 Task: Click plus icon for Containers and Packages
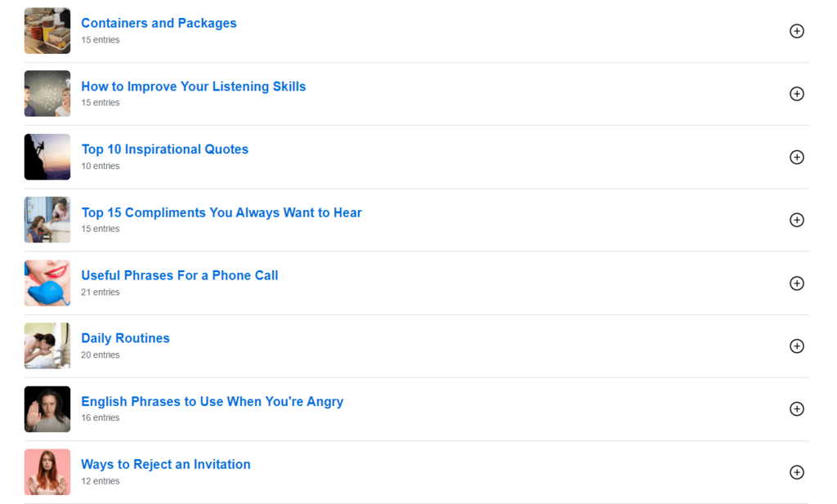coord(796,31)
